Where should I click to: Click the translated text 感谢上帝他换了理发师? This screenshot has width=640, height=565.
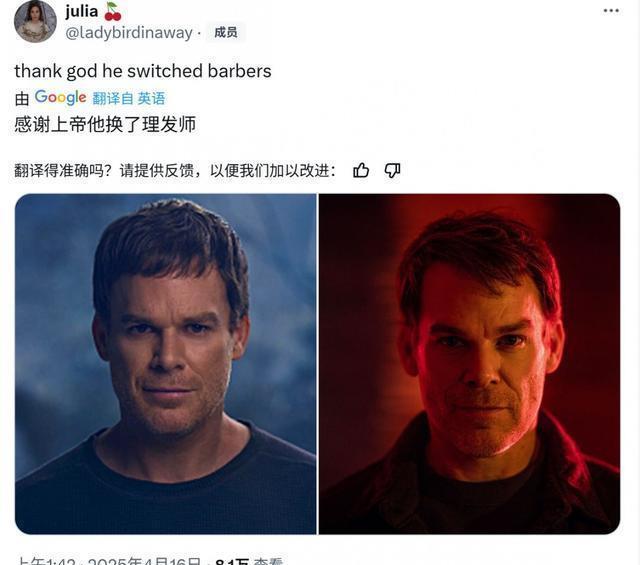coord(105,124)
